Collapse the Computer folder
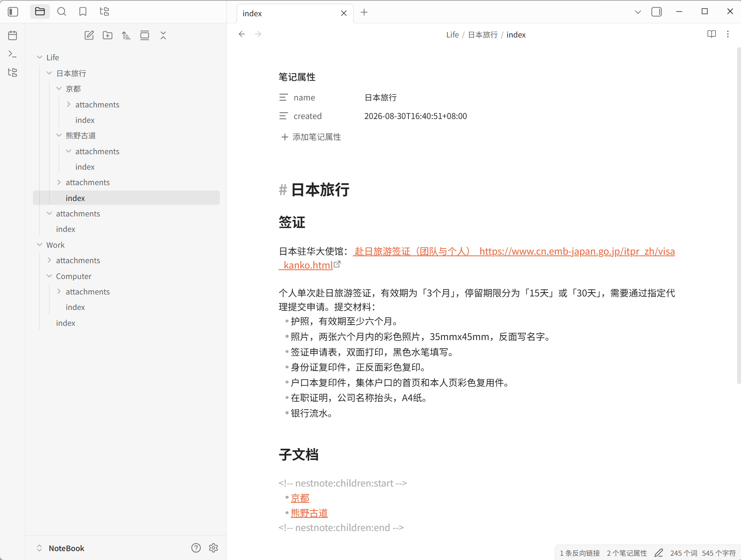741x560 pixels. [x=49, y=276]
